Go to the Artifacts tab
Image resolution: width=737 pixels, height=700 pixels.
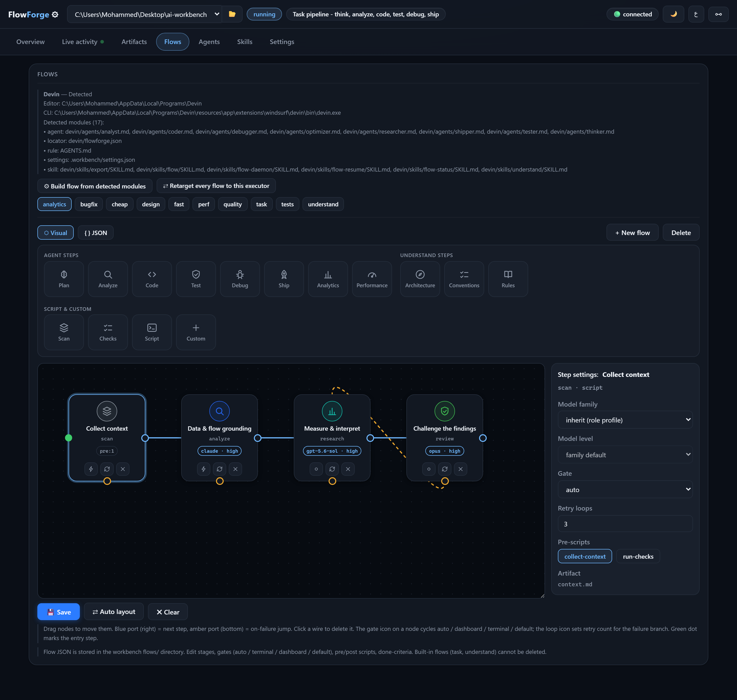(x=134, y=42)
